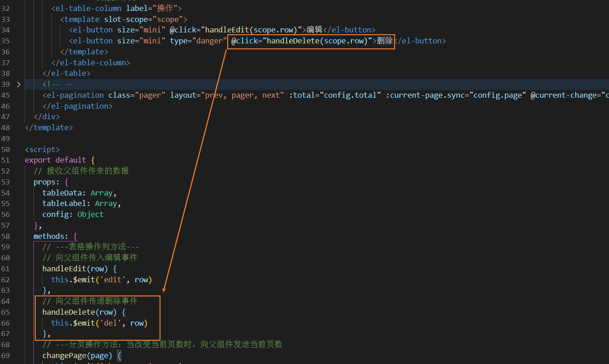Click the type="danger" attribute
Viewport: 609px width, 364px height.
[x=198, y=41]
